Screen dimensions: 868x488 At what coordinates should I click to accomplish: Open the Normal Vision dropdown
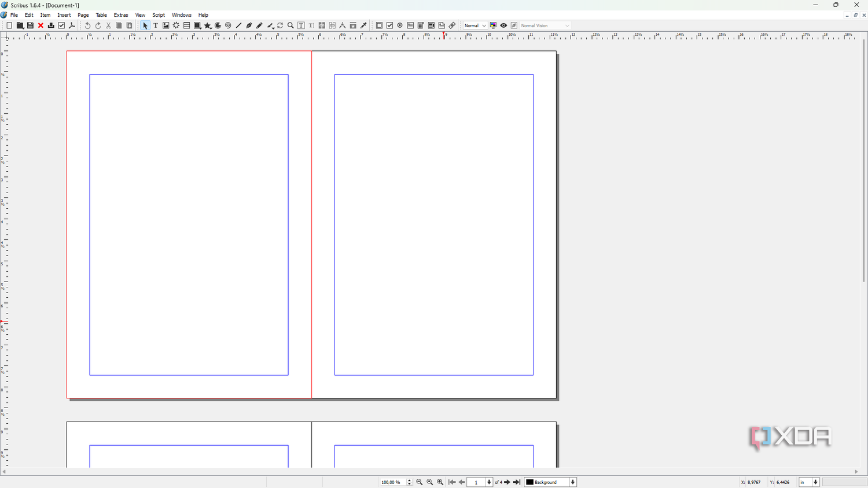pyautogui.click(x=546, y=25)
